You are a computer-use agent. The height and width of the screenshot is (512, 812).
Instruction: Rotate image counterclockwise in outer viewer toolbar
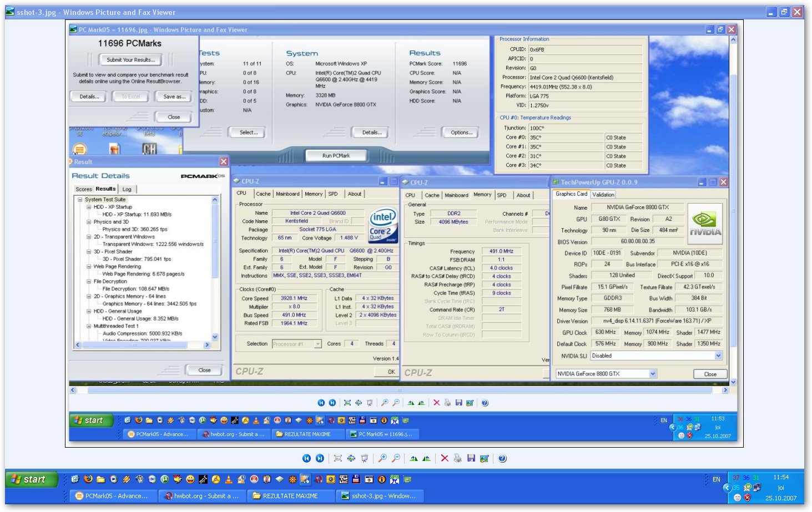[x=426, y=458]
